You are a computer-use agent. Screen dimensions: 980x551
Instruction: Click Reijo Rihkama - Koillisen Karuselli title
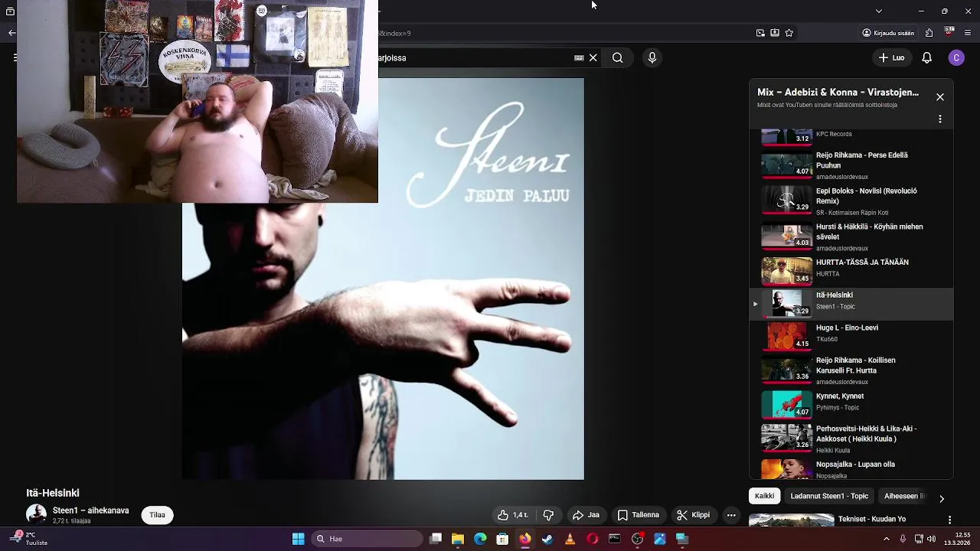click(x=856, y=365)
